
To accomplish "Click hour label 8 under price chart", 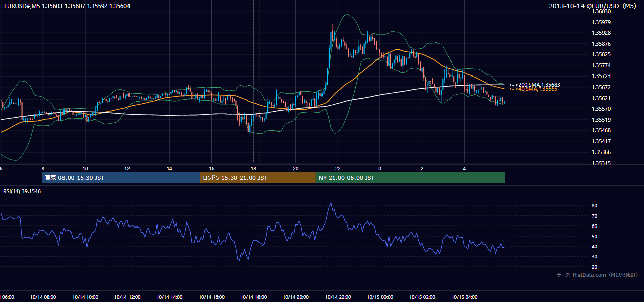I will coord(43,168).
